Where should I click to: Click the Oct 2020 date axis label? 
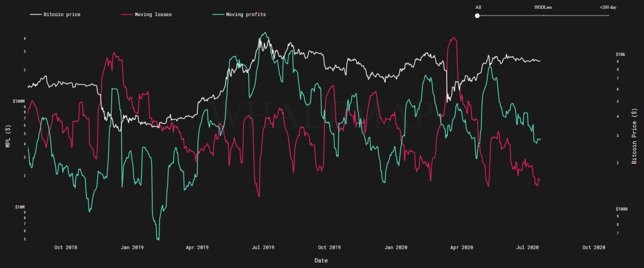click(x=594, y=247)
